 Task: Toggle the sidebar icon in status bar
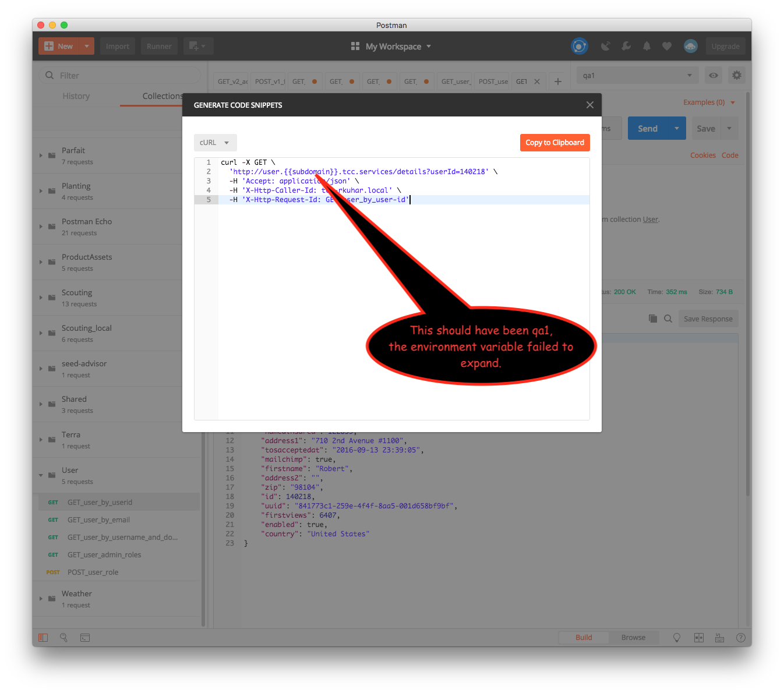pos(43,638)
